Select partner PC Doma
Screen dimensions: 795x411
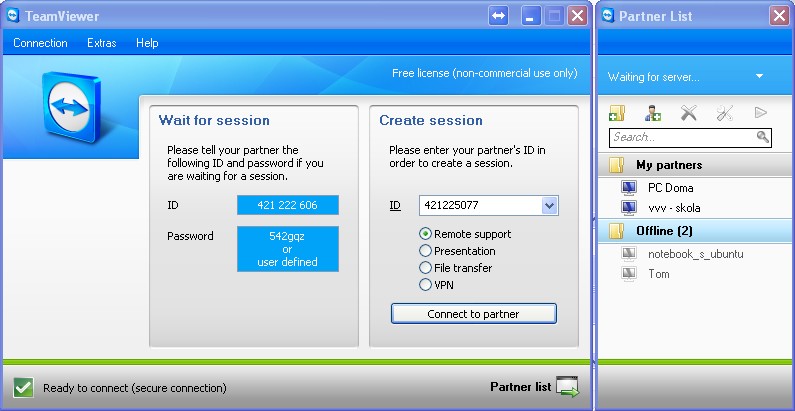tap(670, 188)
